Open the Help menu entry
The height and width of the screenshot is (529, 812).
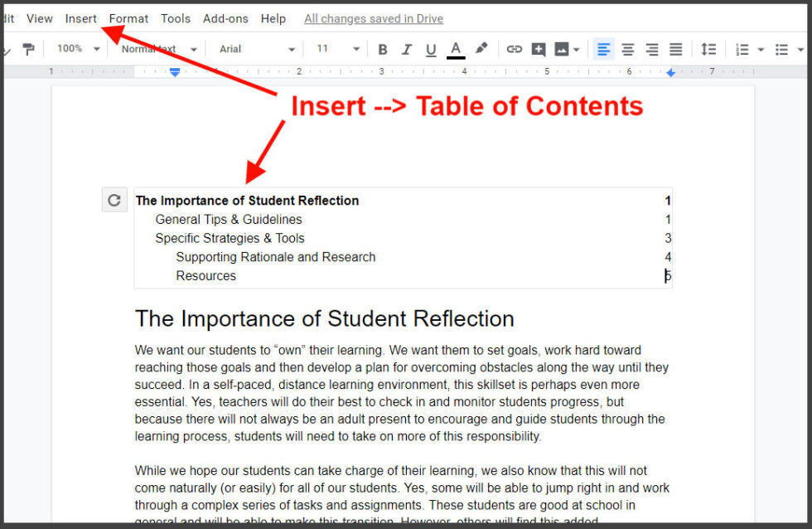pos(273,18)
